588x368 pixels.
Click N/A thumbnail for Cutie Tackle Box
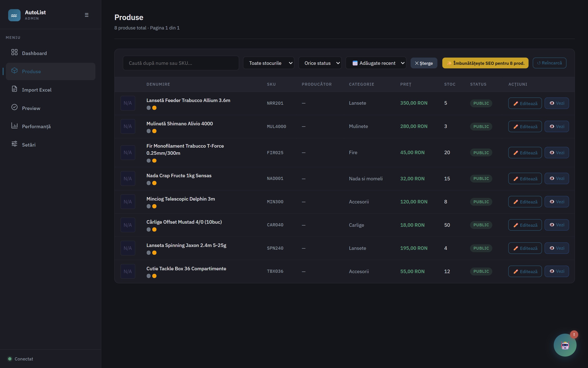[x=128, y=271]
